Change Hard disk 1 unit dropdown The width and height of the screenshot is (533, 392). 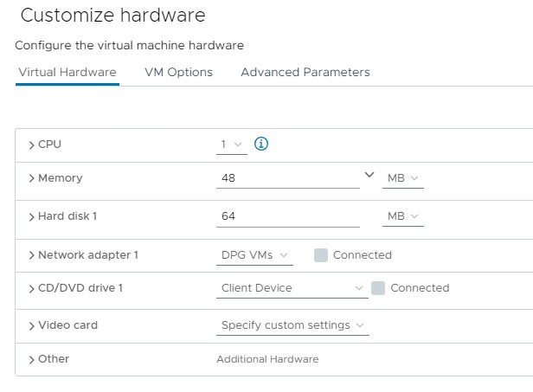[x=404, y=216]
